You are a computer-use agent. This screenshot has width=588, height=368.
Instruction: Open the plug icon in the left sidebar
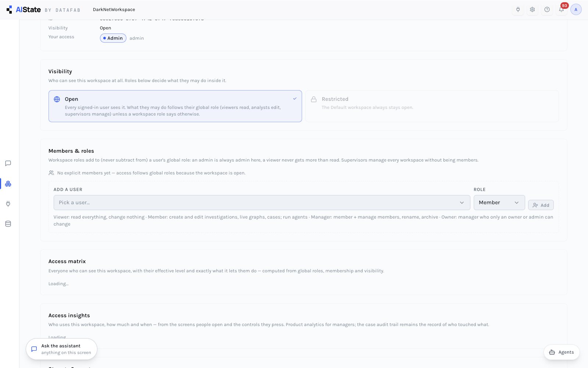[8, 204]
